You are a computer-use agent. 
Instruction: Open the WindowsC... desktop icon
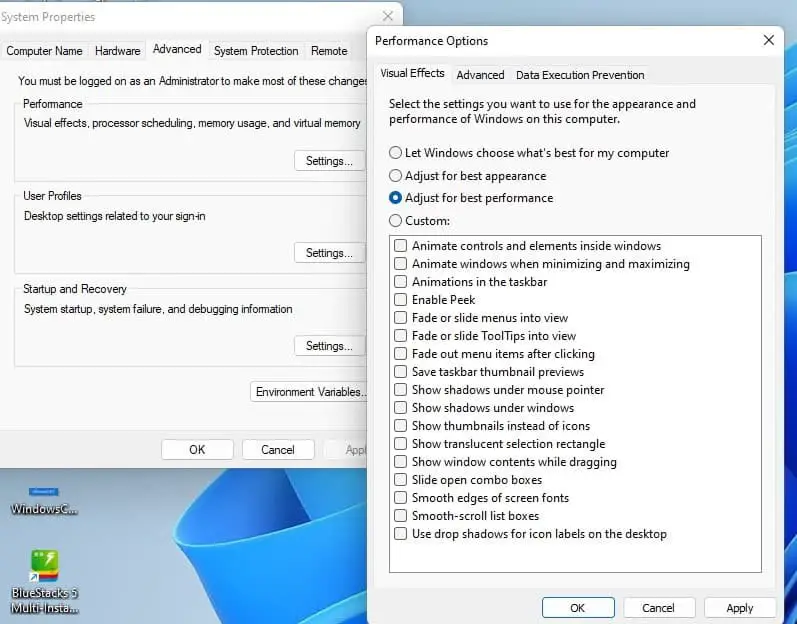coord(44,501)
